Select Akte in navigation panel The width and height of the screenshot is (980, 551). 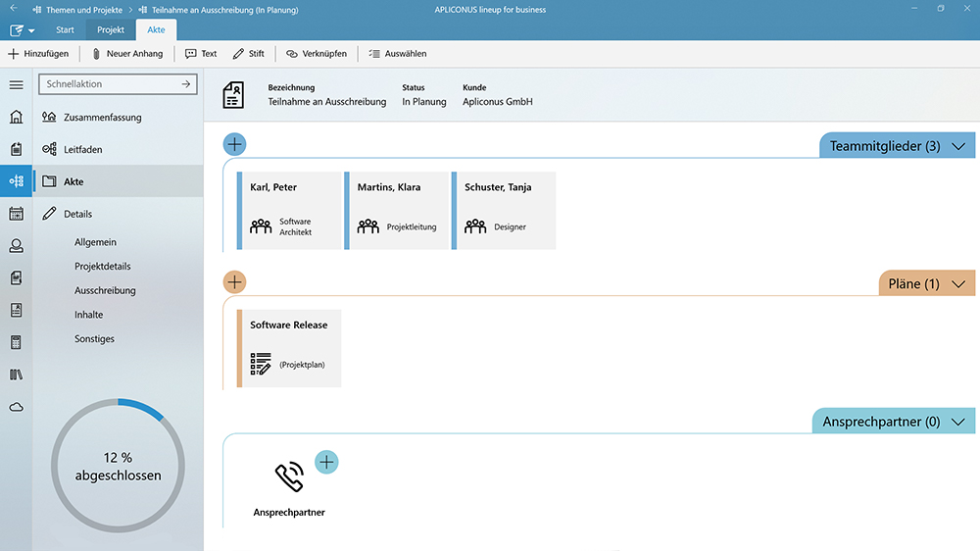click(119, 181)
